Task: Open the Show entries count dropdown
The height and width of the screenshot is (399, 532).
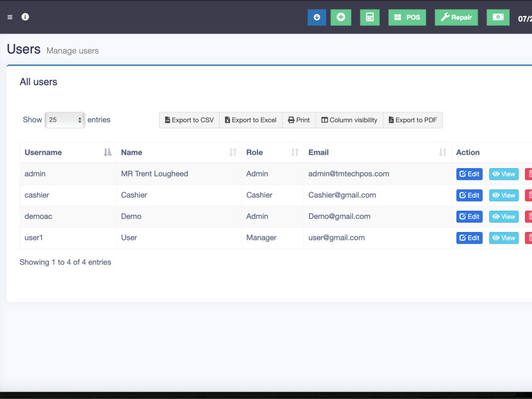Action: tap(65, 120)
